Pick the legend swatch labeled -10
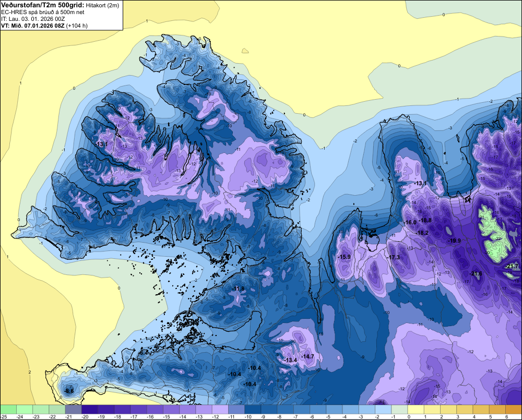This screenshot has width=522, height=420. [x=253, y=409]
